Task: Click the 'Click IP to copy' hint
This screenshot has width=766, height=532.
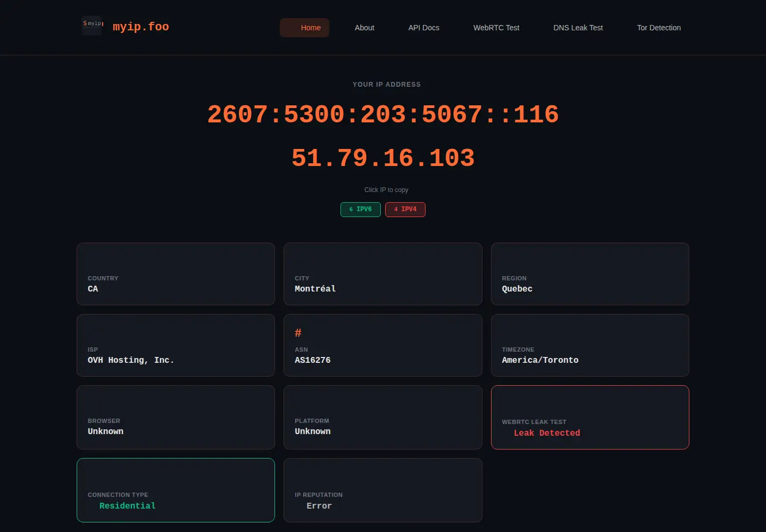Action: tap(386, 190)
